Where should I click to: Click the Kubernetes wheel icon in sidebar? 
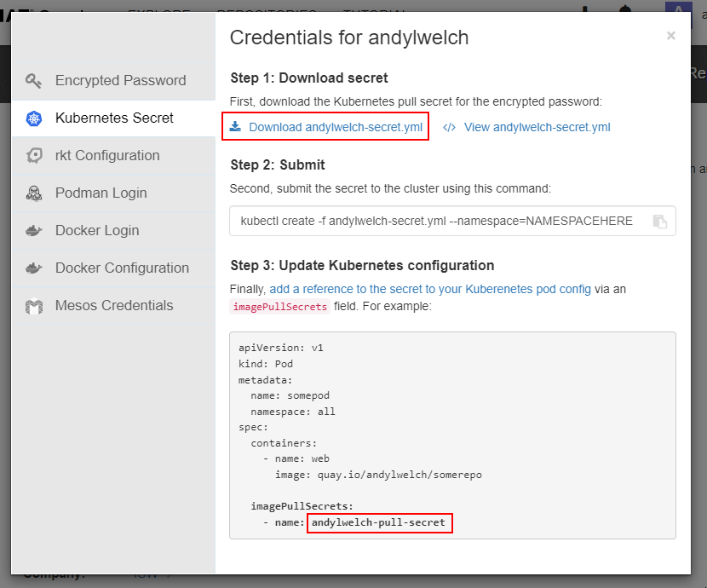(x=34, y=118)
